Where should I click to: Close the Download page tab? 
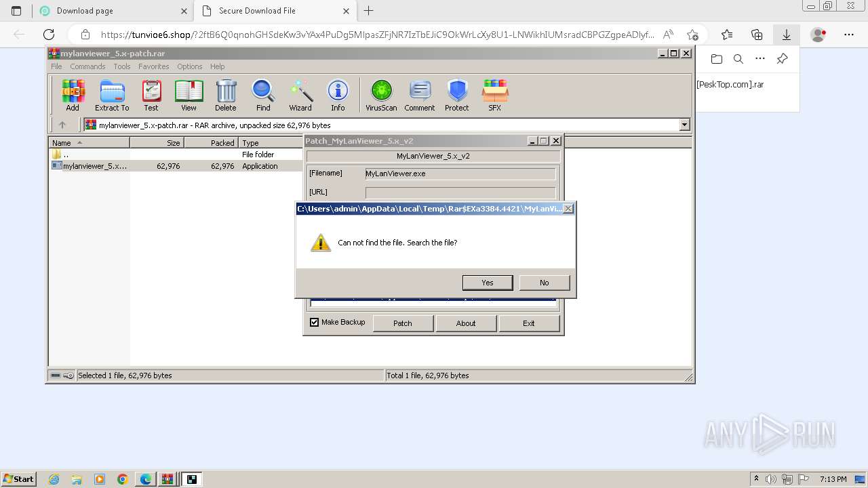coord(184,11)
